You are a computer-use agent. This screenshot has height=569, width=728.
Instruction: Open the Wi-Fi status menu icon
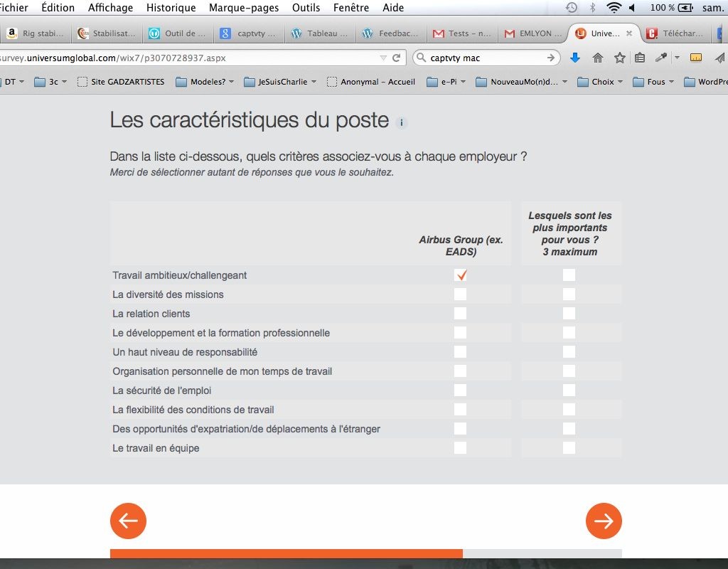(x=614, y=7)
